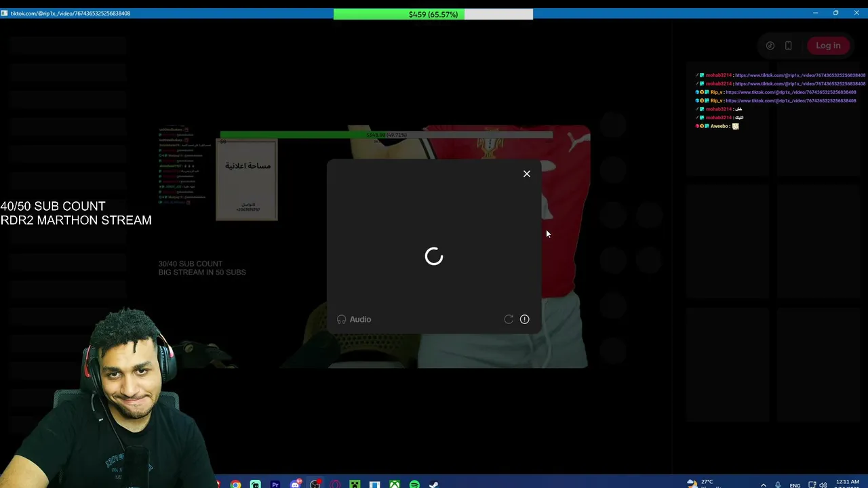Click the tiktok.com URL in the title bar

pos(71,14)
